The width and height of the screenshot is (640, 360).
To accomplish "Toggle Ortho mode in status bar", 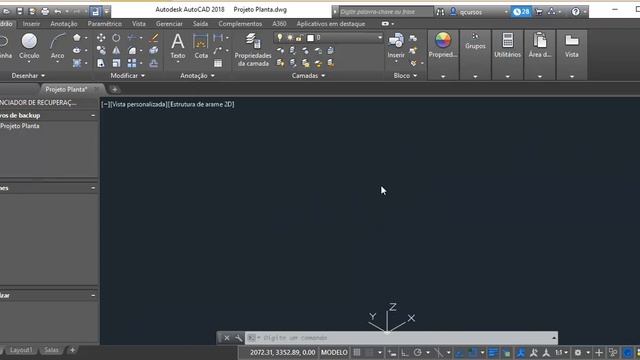I will pos(404,352).
